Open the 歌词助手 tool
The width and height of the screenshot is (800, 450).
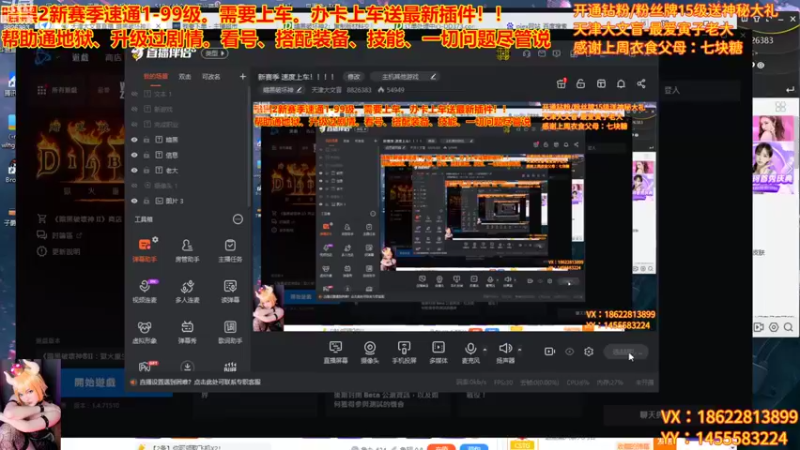point(230,332)
